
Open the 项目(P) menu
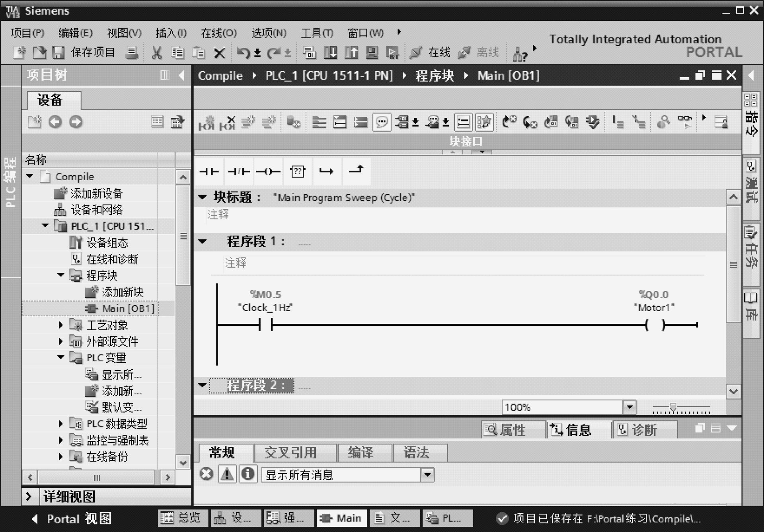point(27,33)
